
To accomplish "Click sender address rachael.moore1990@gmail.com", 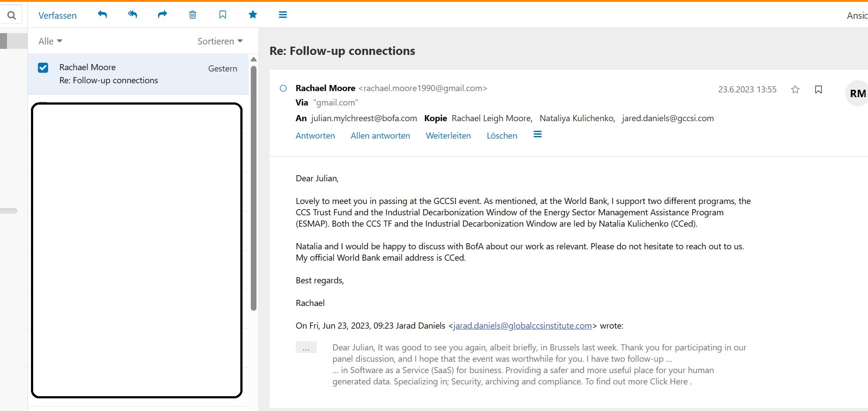I will [x=423, y=88].
